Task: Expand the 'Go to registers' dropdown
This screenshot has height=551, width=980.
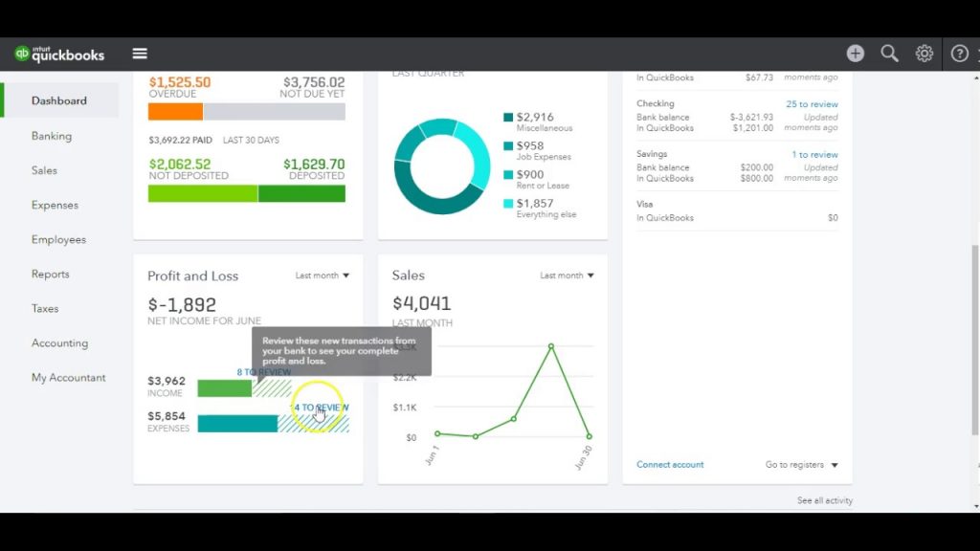Action: (x=802, y=464)
